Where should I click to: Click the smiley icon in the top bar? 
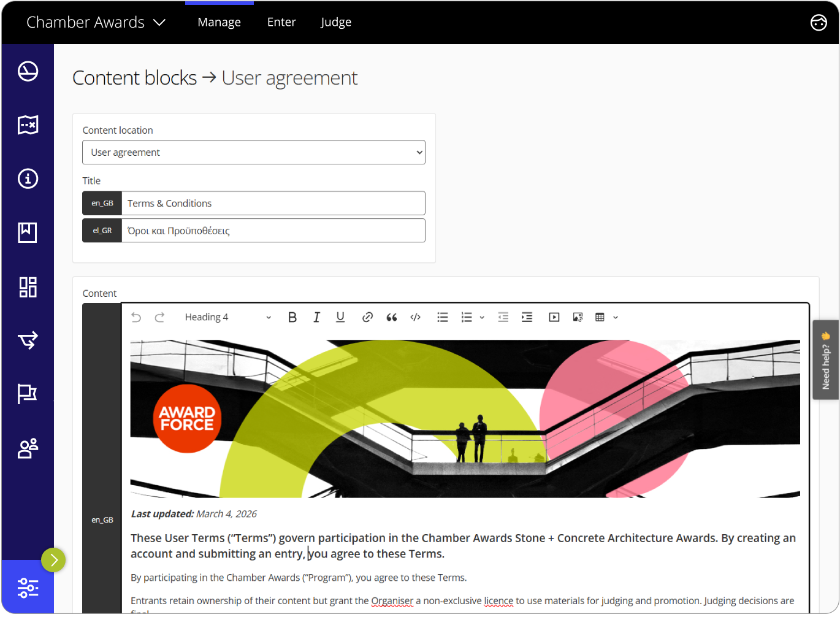[819, 22]
